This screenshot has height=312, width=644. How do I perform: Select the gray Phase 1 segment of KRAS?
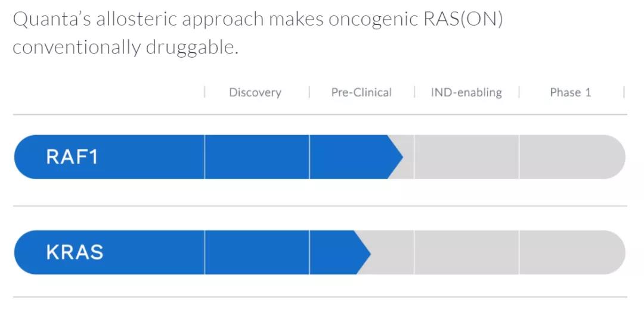click(x=571, y=253)
